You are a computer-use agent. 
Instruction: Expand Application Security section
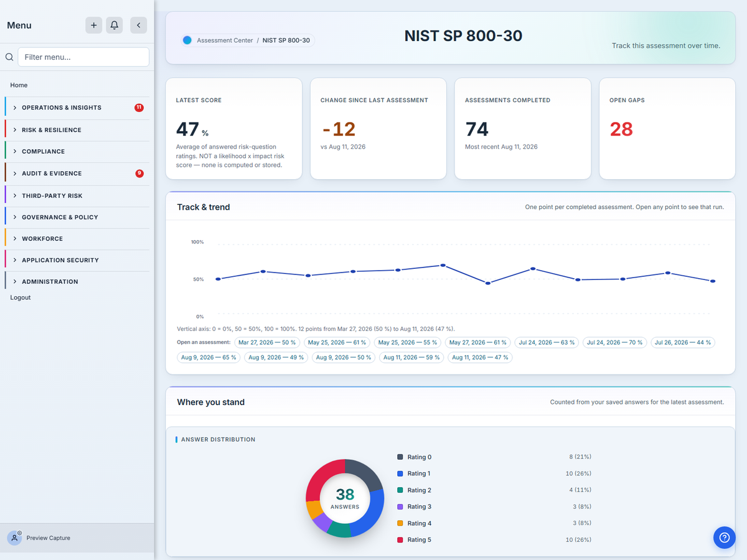tap(77, 260)
